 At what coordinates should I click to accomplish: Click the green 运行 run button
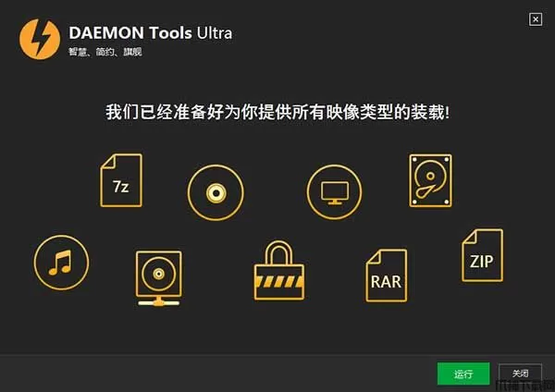click(x=463, y=374)
